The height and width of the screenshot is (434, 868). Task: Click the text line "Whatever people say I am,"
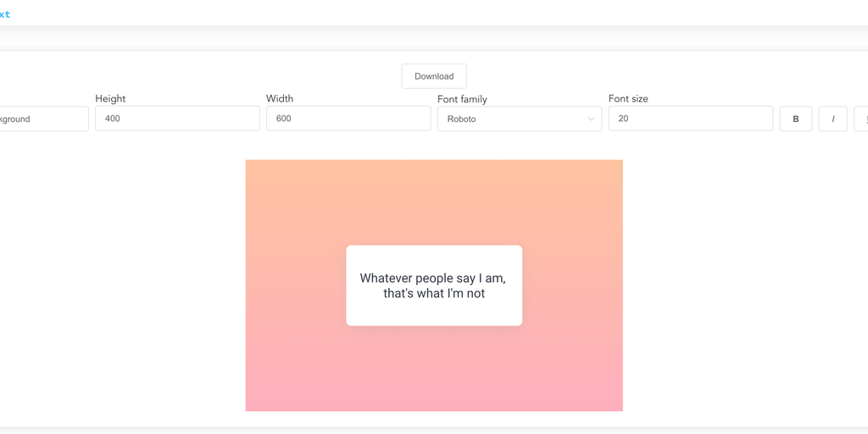click(433, 278)
